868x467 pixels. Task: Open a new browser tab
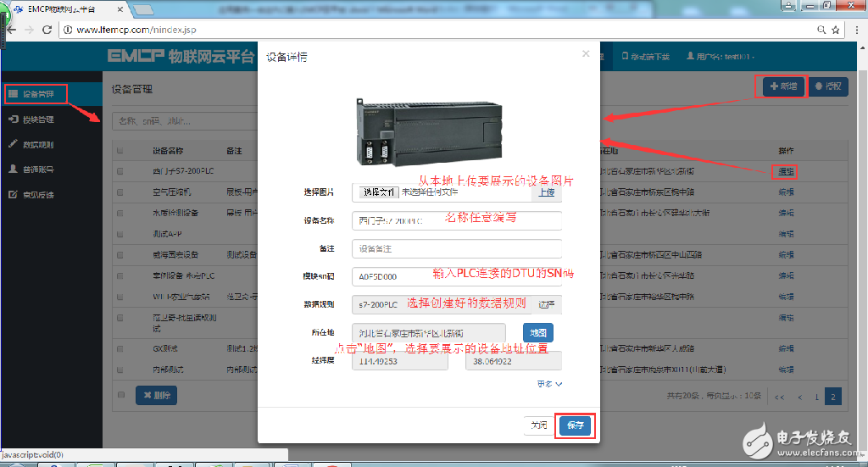point(142,9)
